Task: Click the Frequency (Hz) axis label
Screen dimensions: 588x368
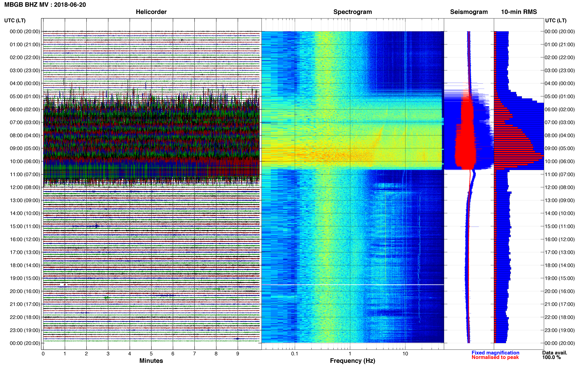Action: tap(352, 361)
